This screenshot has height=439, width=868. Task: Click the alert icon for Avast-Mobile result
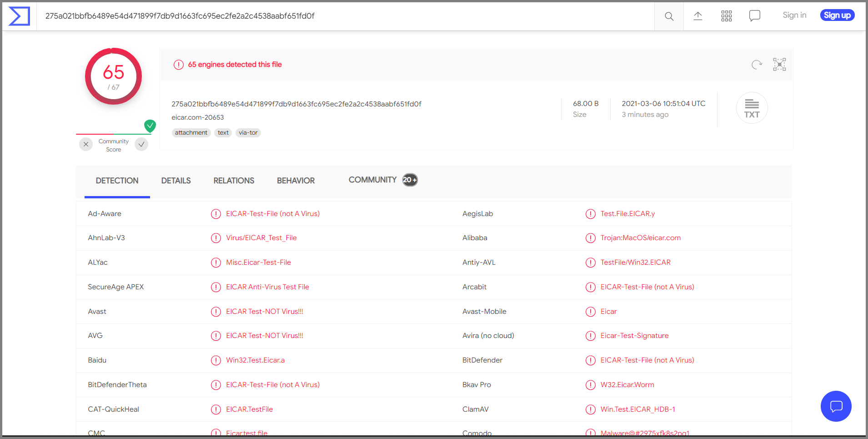591,312
